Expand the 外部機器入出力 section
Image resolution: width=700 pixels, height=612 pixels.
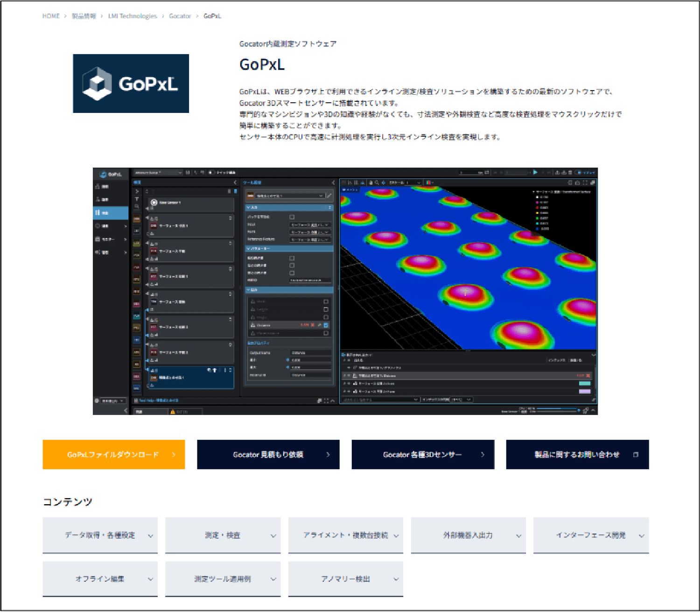tap(468, 535)
